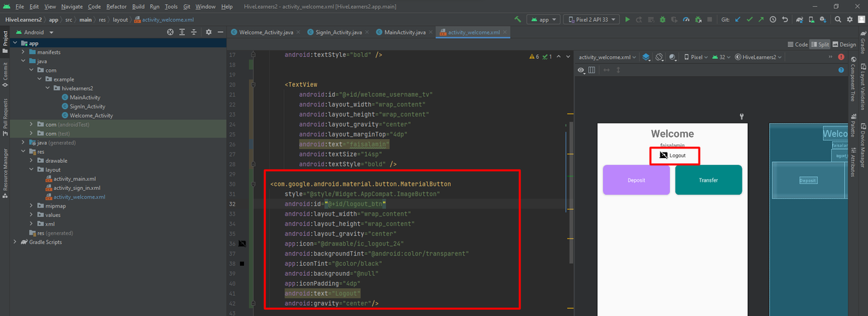The width and height of the screenshot is (868, 316).
Task: Click the Deposit button in preview
Action: coord(636,180)
